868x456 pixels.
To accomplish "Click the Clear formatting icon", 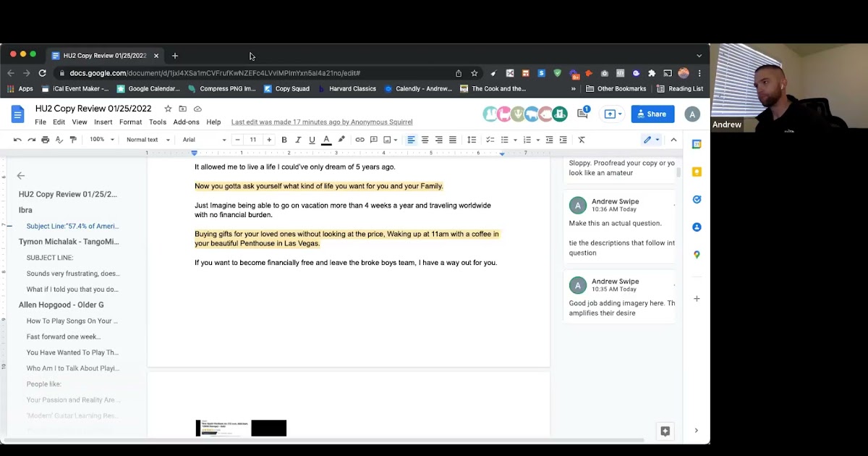I will pyautogui.click(x=582, y=140).
